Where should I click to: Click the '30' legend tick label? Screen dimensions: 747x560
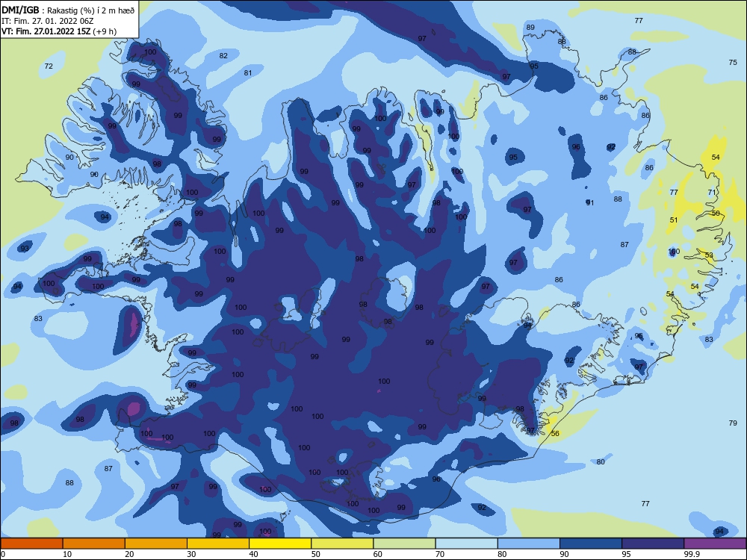(x=191, y=554)
